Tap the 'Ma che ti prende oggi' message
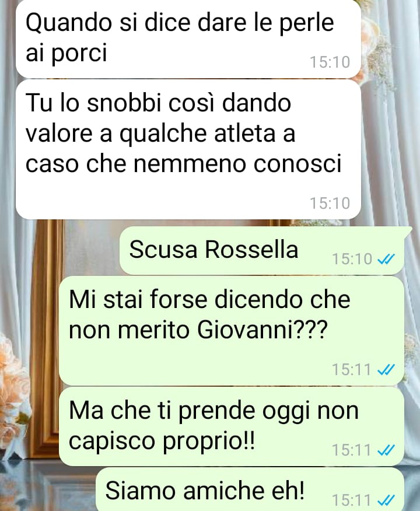Screen dimensions: 420x511 tap(232, 426)
